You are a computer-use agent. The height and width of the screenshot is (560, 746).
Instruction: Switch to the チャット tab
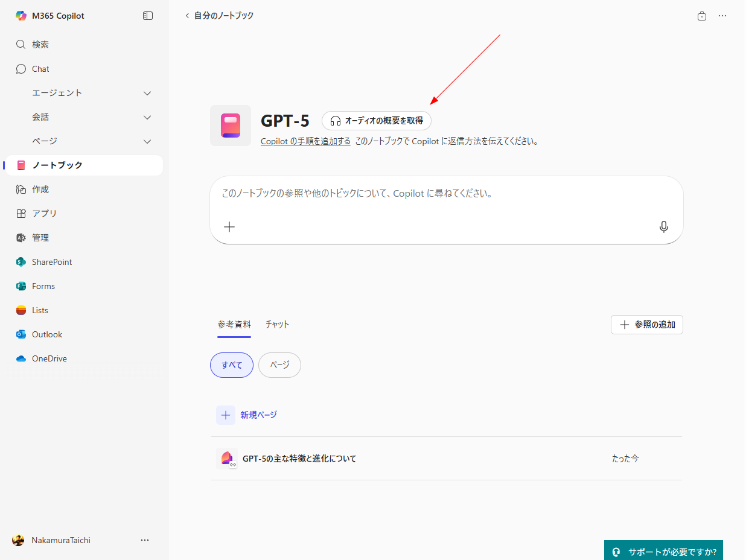click(278, 325)
